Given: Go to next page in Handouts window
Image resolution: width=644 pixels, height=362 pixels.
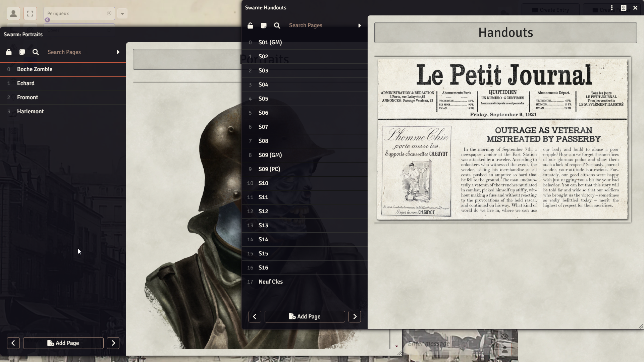Looking at the screenshot, I should pyautogui.click(x=355, y=317).
